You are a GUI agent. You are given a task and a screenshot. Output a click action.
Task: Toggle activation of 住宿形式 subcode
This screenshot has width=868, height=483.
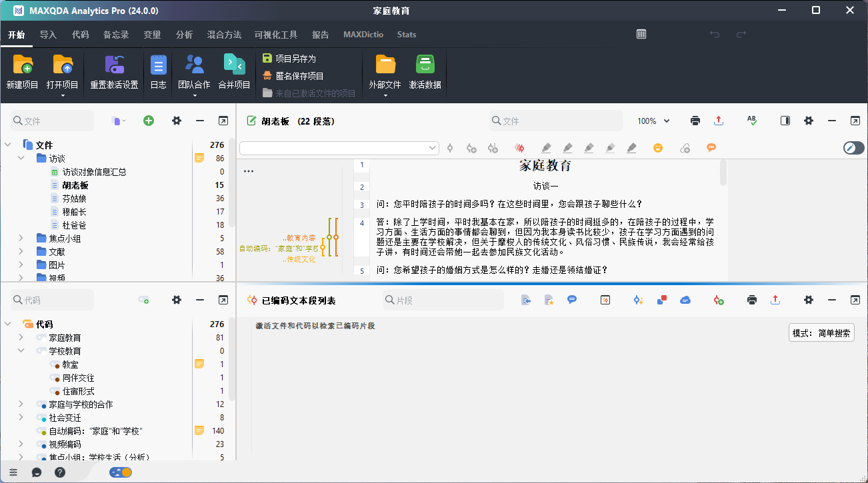pos(55,391)
